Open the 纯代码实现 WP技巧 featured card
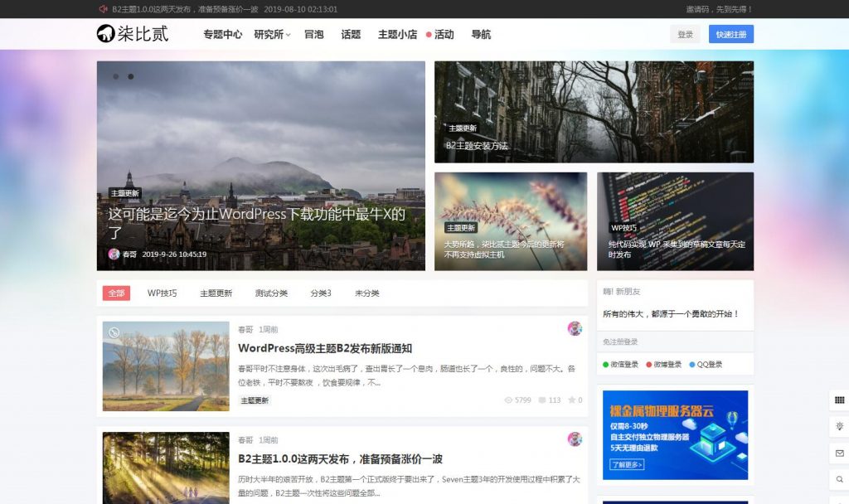 pos(675,221)
